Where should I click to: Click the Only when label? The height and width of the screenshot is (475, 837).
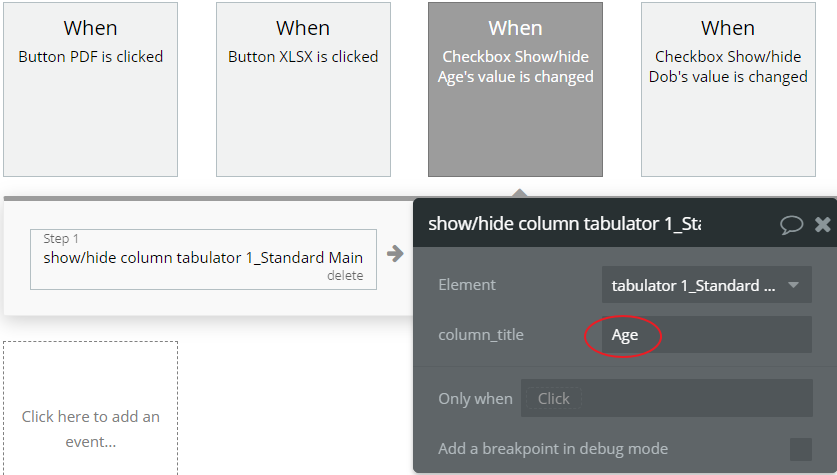pos(475,398)
